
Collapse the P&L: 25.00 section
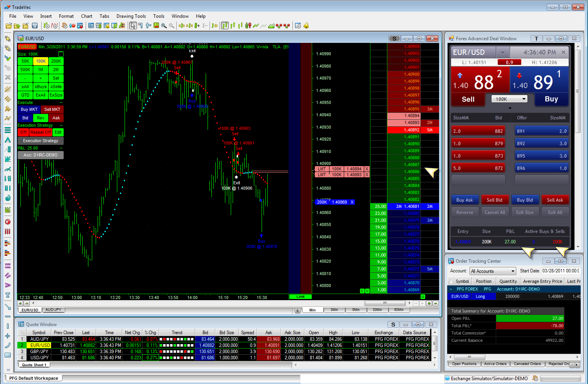pyautogui.click(x=61, y=148)
